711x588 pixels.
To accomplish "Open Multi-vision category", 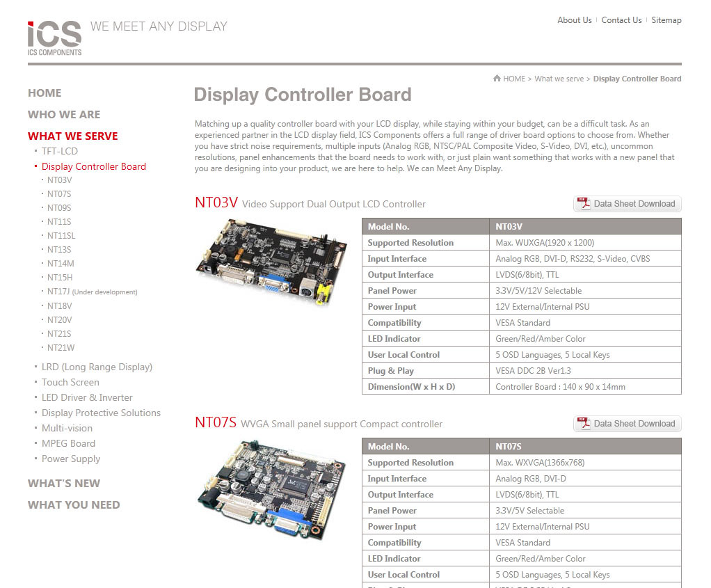I will click(x=67, y=428).
